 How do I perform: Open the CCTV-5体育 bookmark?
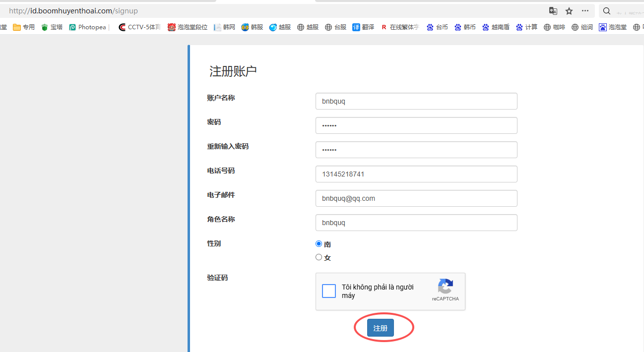[x=139, y=27]
